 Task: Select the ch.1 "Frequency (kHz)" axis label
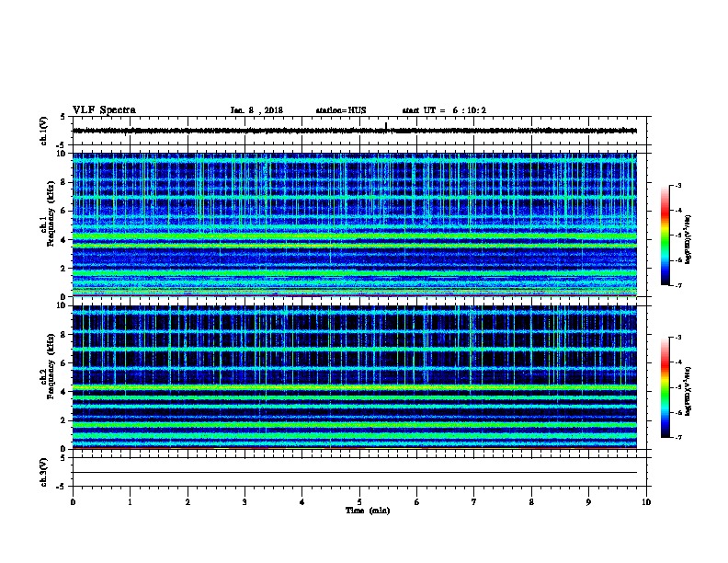49,213
